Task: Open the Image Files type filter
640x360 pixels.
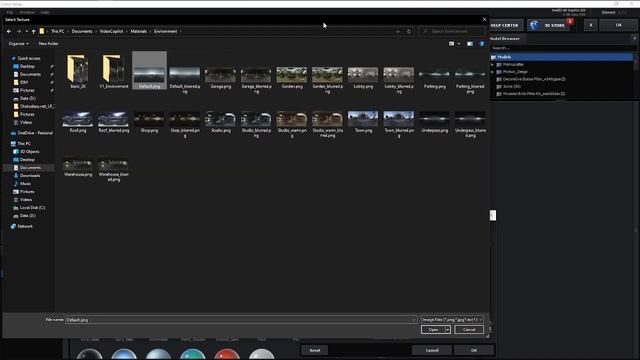Action: point(452,320)
